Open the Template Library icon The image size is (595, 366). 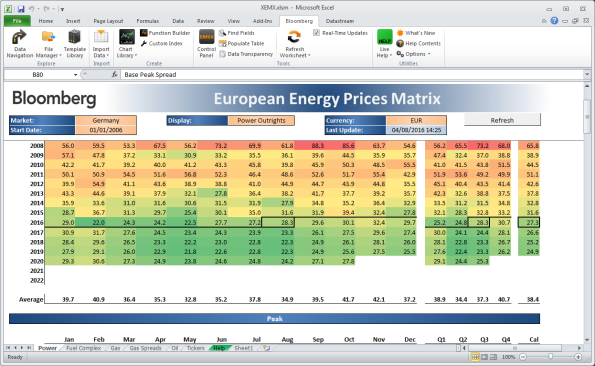tap(75, 44)
